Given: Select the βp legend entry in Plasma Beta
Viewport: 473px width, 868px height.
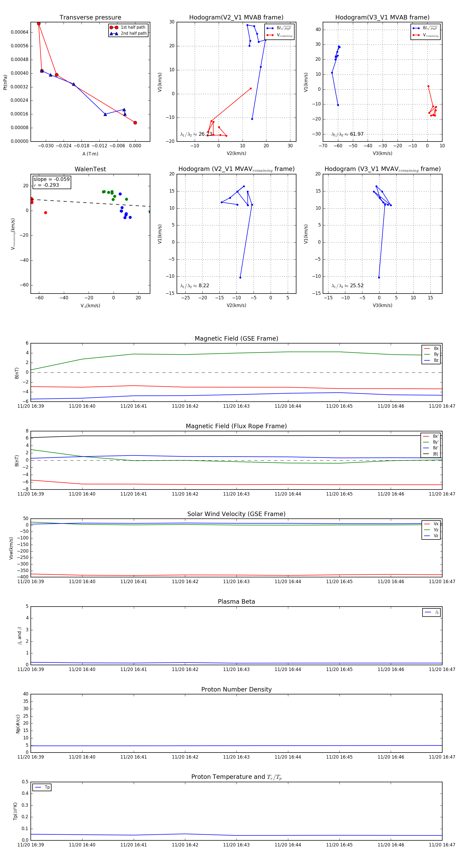Looking at the screenshot, I should pos(431,612).
